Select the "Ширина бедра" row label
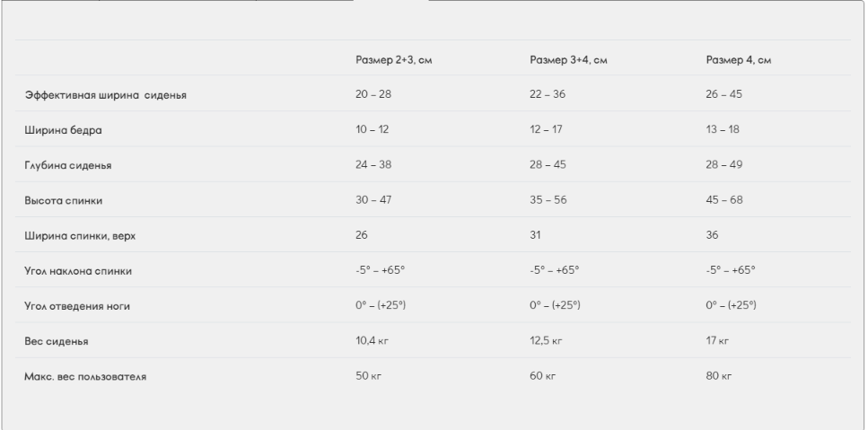Screen dimensions: 868x430 point(63,130)
